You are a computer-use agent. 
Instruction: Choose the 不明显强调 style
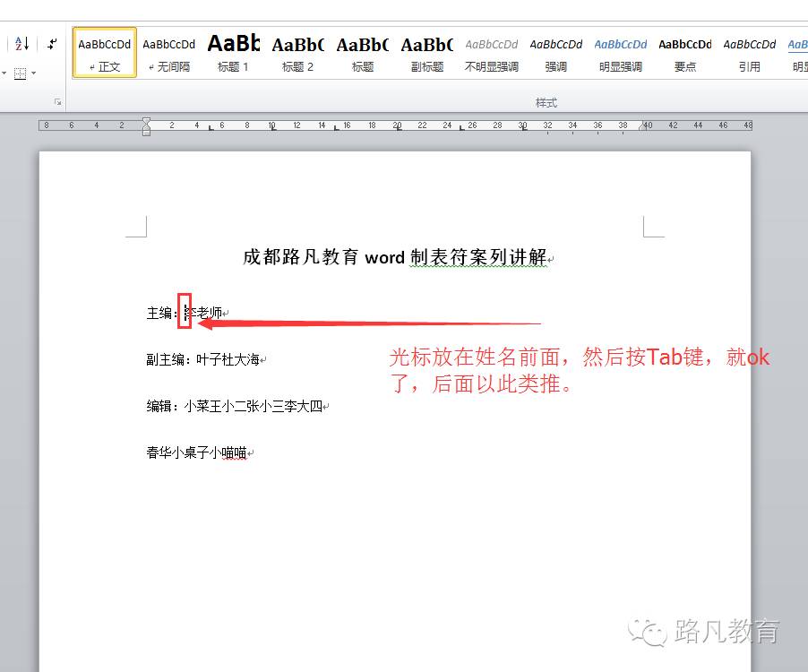[x=492, y=52]
